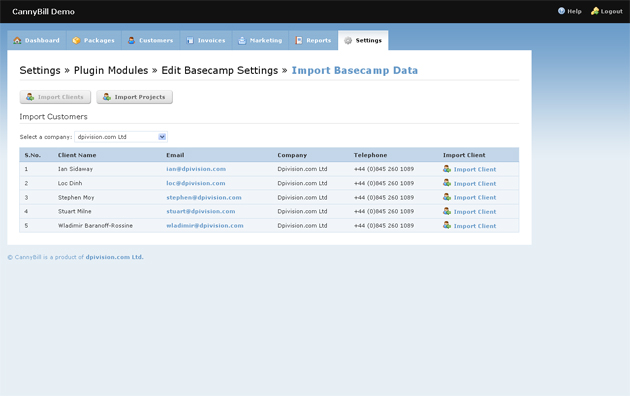The height and width of the screenshot is (396, 630).
Task: Follow the dpivision.com Ltd. footer link
Action: click(115, 257)
